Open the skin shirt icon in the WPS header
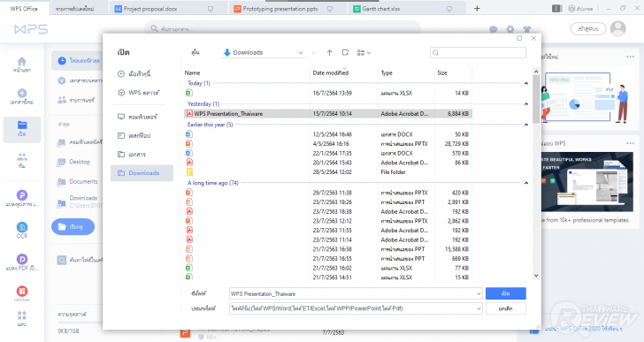The height and width of the screenshot is (342, 644). 527,29
